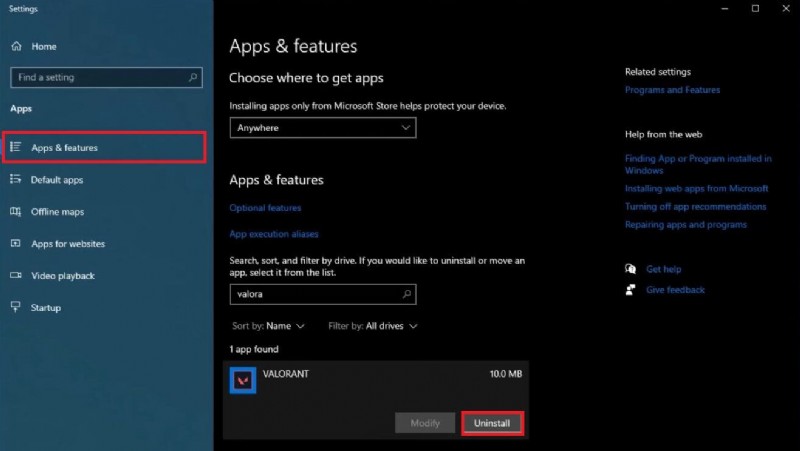Uninstall the VALORANT app
The image size is (800, 451).
pyautogui.click(x=492, y=423)
